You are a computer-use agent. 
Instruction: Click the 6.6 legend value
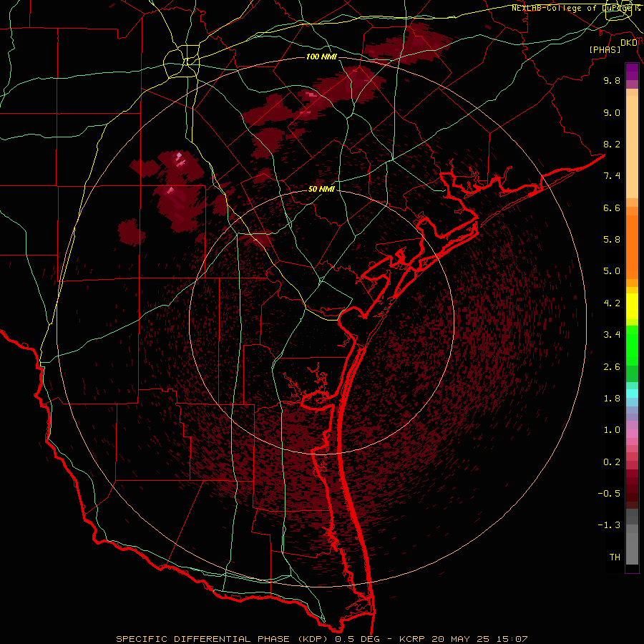click(612, 208)
